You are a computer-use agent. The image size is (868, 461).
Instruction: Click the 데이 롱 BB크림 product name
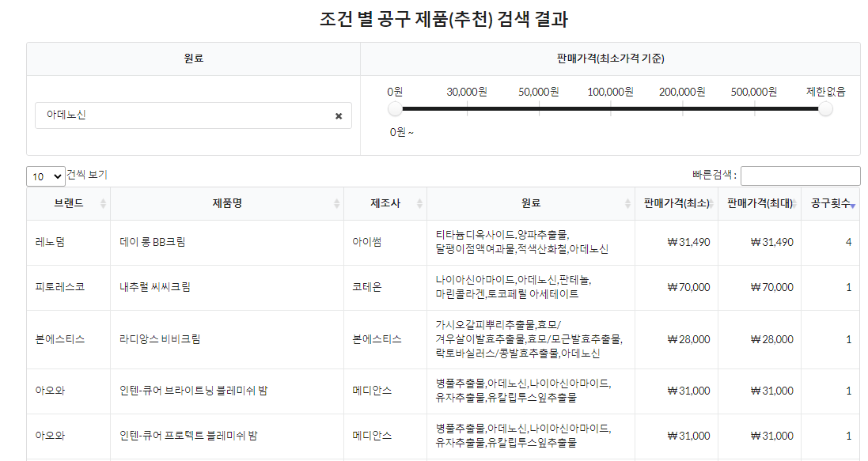coord(152,243)
